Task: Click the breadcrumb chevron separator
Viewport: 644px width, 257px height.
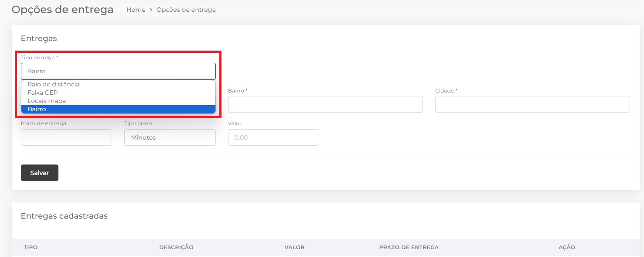Action: click(151, 10)
